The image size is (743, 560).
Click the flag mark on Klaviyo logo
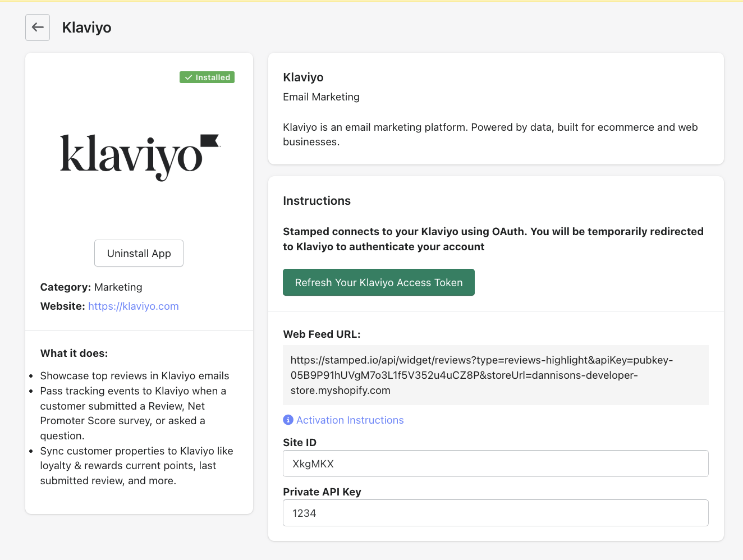(209, 140)
